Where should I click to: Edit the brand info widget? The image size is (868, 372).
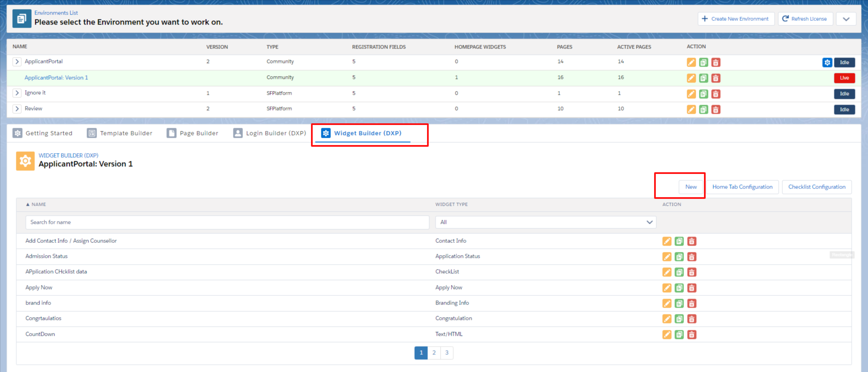coord(667,304)
